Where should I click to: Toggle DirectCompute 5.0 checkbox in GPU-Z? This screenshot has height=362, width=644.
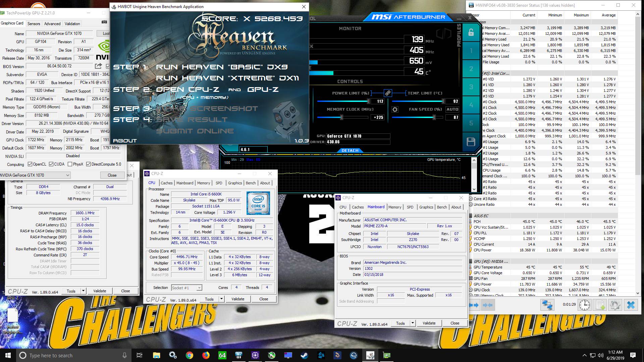tap(88, 164)
